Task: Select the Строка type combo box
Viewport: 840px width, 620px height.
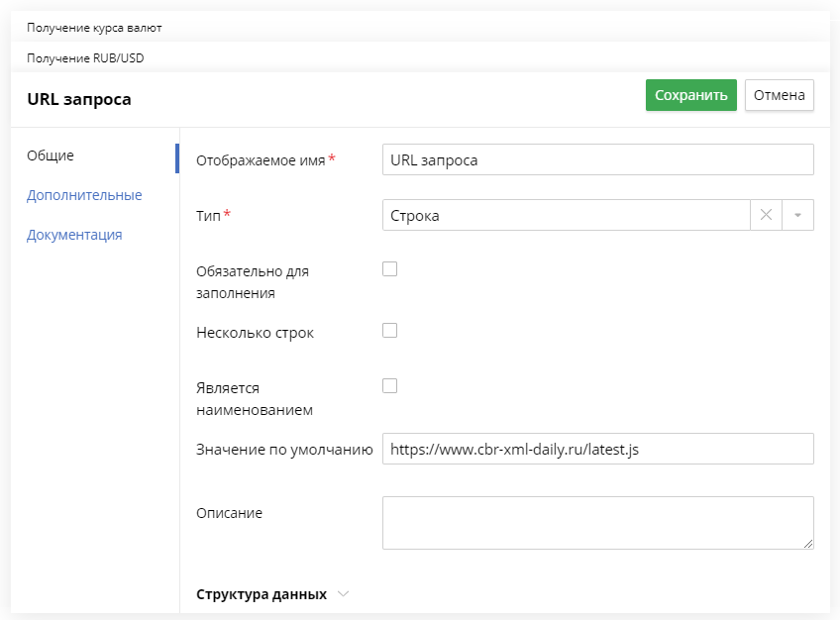Action: [566, 215]
